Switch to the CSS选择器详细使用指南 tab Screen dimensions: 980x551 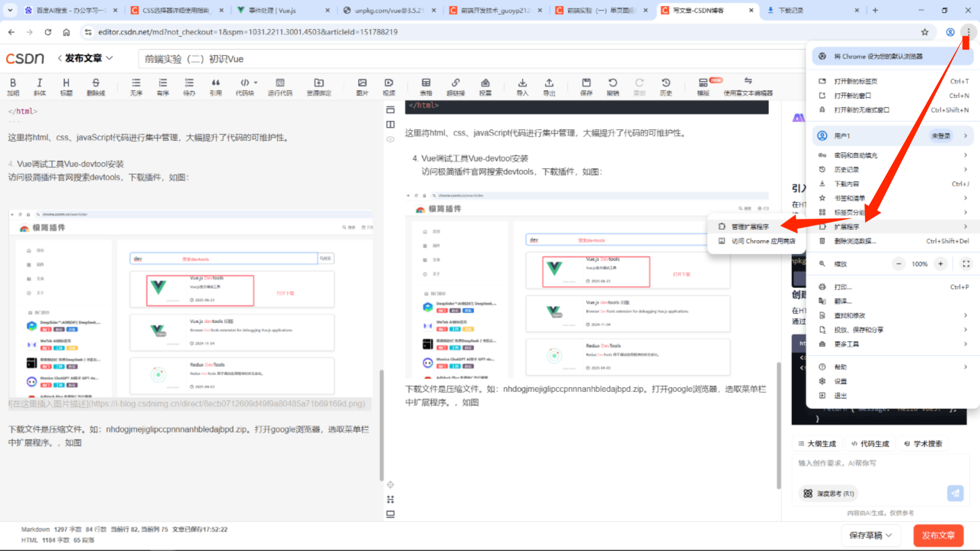tap(177, 10)
